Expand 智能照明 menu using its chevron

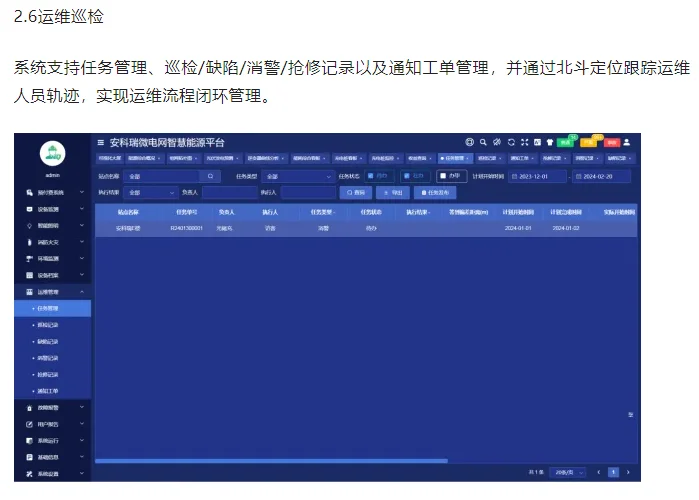pyautogui.click(x=82, y=225)
